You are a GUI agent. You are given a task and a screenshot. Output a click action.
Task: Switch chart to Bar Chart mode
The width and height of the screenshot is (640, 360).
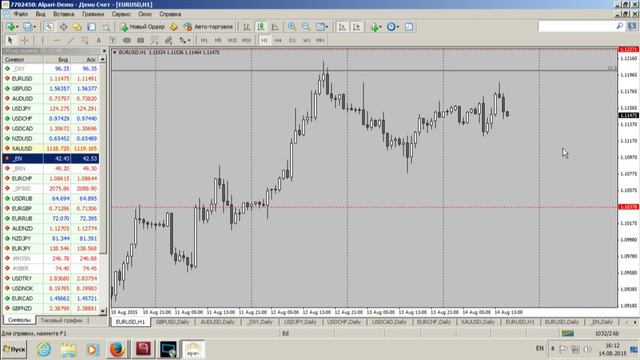[247, 27]
